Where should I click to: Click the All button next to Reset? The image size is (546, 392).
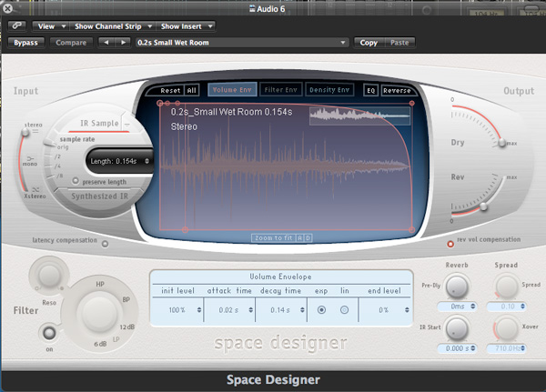tap(191, 91)
